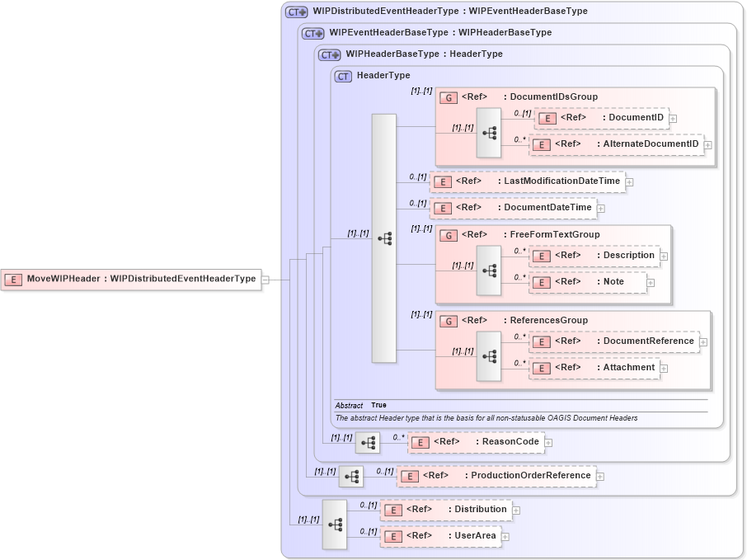The height and width of the screenshot is (560, 747).
Task: Expand the LastModificationDateTime element
Action: tap(628, 181)
